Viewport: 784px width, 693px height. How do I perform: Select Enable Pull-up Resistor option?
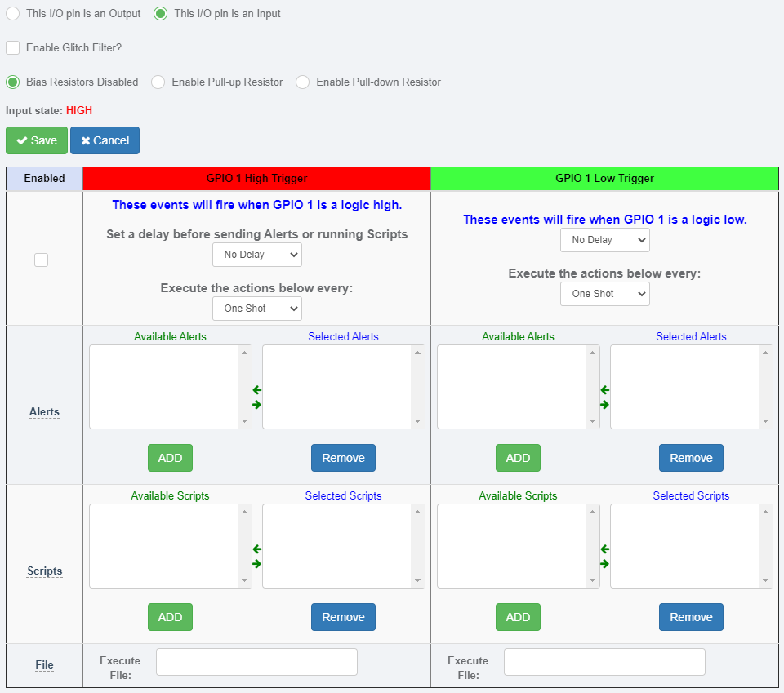158,82
